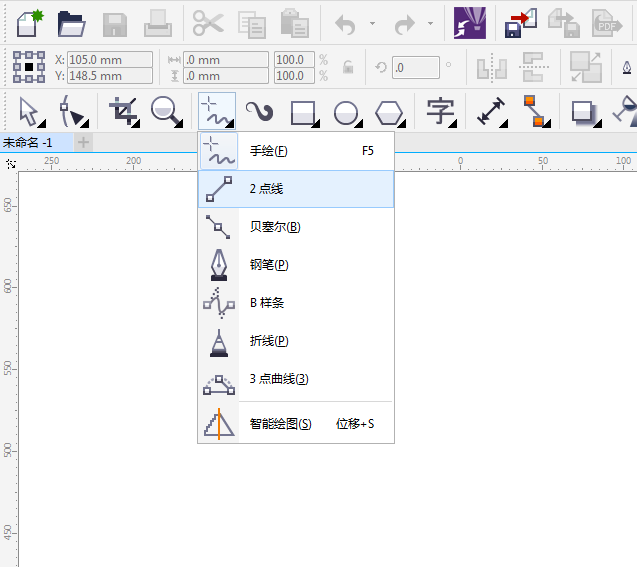
Task: Open the Undo history dropdown arrow
Action: 372,24
